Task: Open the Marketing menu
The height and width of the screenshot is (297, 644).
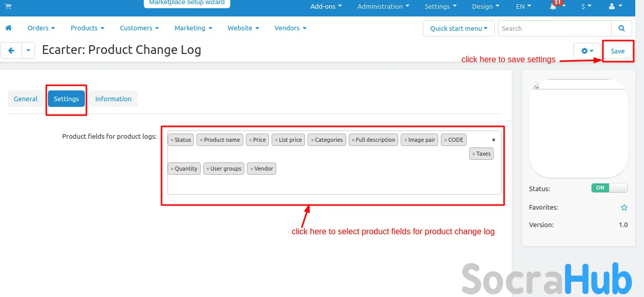Action: click(193, 28)
